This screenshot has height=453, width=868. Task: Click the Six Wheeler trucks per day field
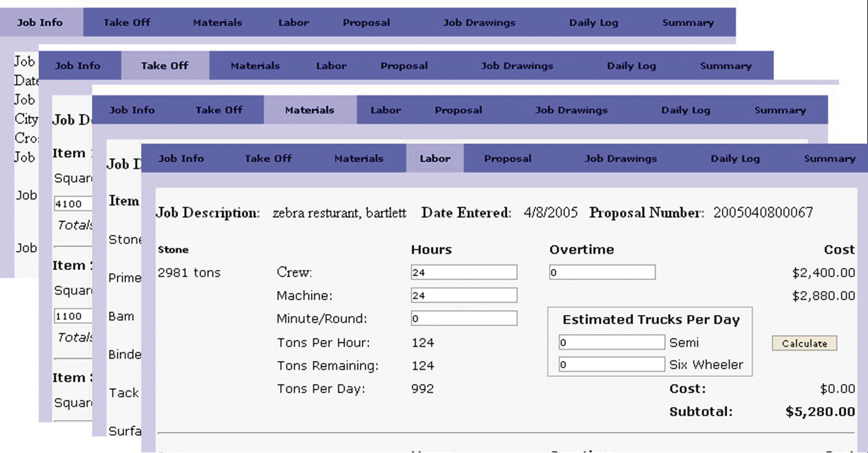click(612, 365)
